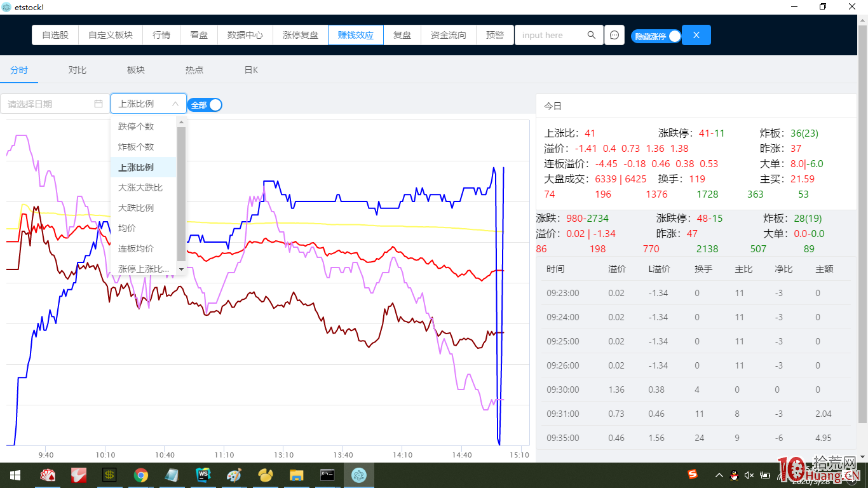The image size is (868, 488).
Task: Click the 主额 column header
Action: click(824, 269)
